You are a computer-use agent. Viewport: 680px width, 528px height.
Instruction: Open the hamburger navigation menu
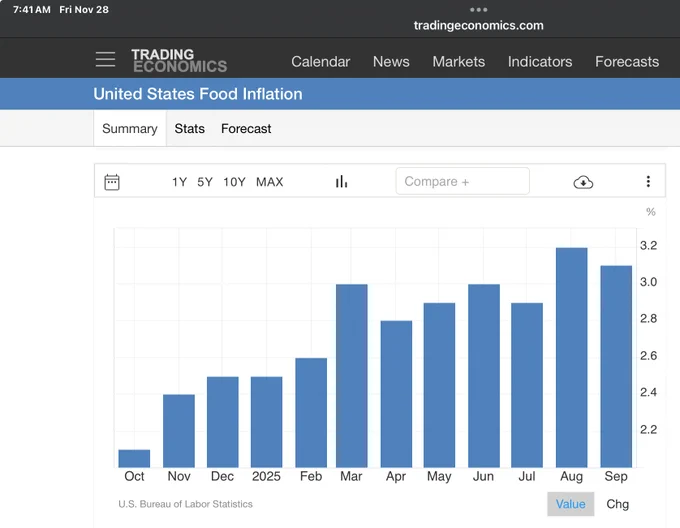click(x=105, y=59)
